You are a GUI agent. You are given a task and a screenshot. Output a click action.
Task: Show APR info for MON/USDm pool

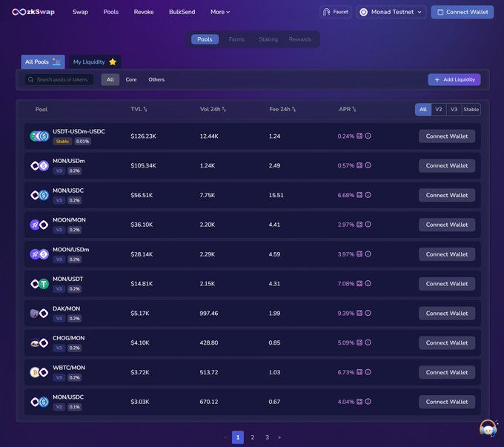pyautogui.click(x=368, y=165)
